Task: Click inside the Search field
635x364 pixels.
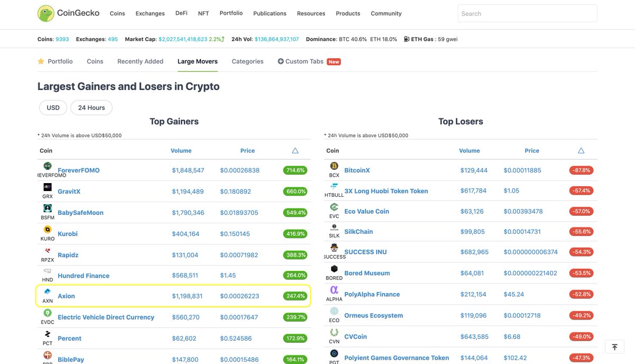Action: pyautogui.click(x=527, y=13)
